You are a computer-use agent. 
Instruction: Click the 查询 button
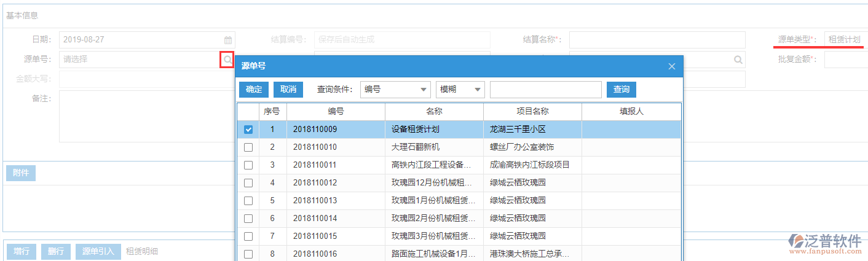(x=621, y=90)
